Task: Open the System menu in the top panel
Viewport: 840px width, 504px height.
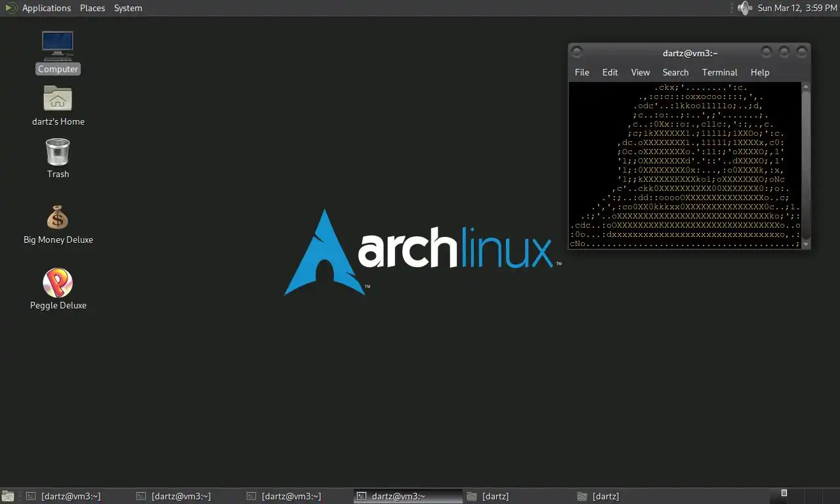Action: coord(128,8)
